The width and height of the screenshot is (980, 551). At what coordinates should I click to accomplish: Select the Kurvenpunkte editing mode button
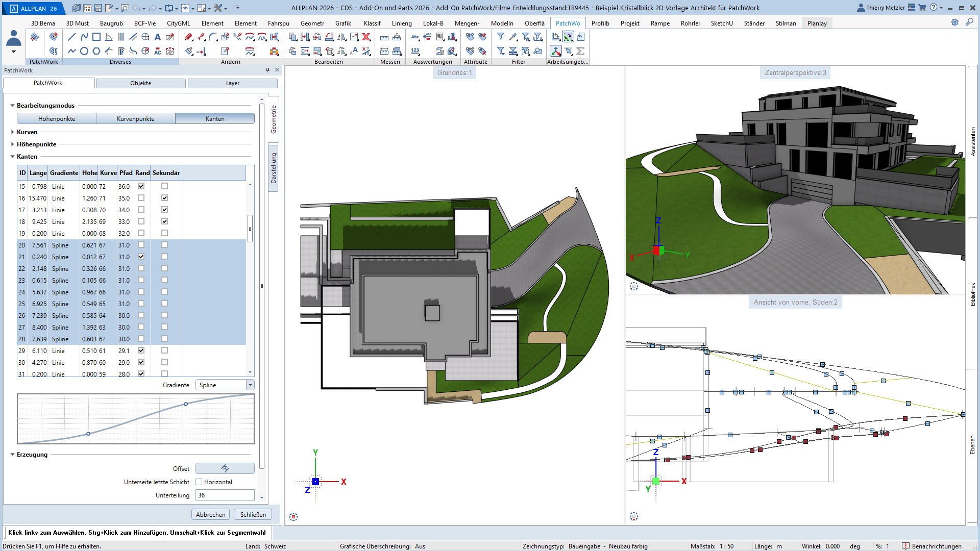click(x=135, y=119)
